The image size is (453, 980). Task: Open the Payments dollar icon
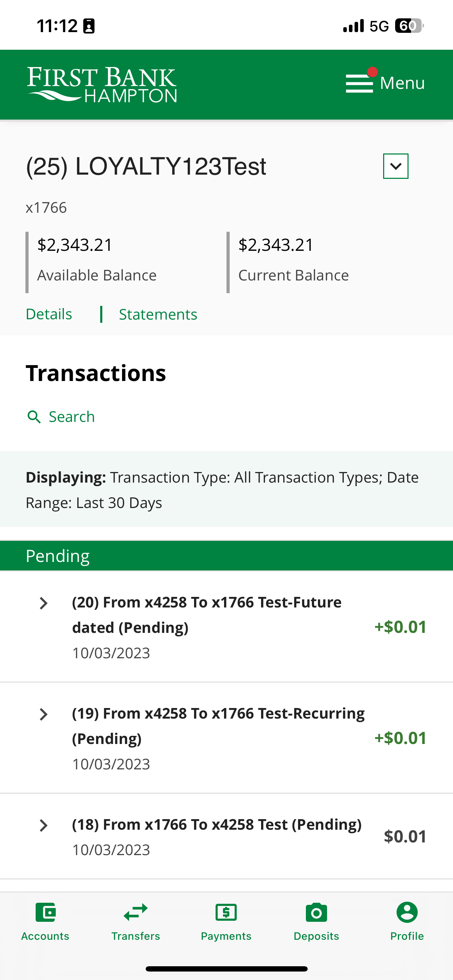(x=226, y=912)
